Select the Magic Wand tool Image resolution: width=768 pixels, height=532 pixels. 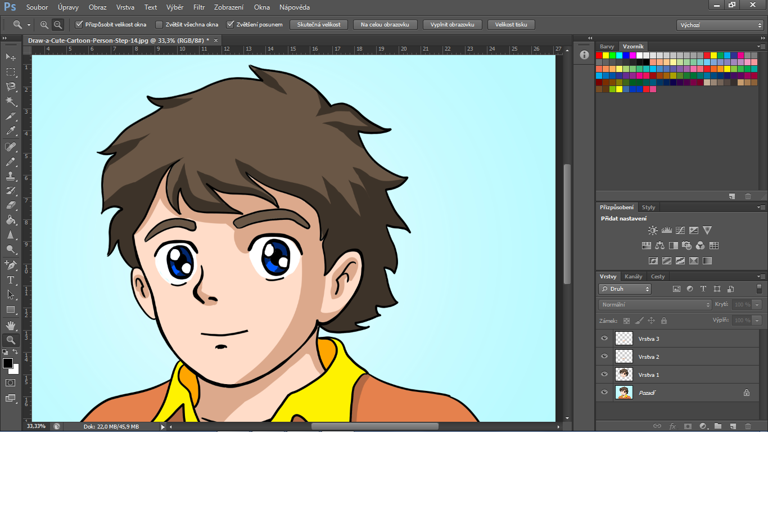(x=11, y=101)
